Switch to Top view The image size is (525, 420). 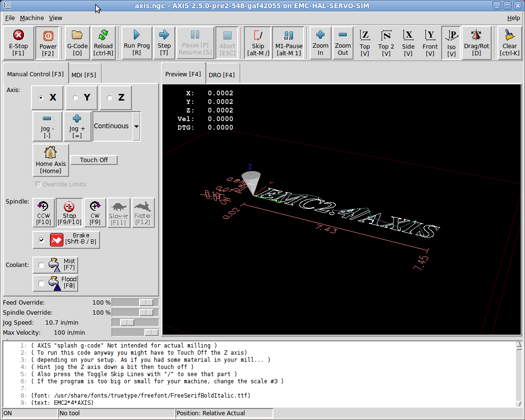tap(364, 43)
